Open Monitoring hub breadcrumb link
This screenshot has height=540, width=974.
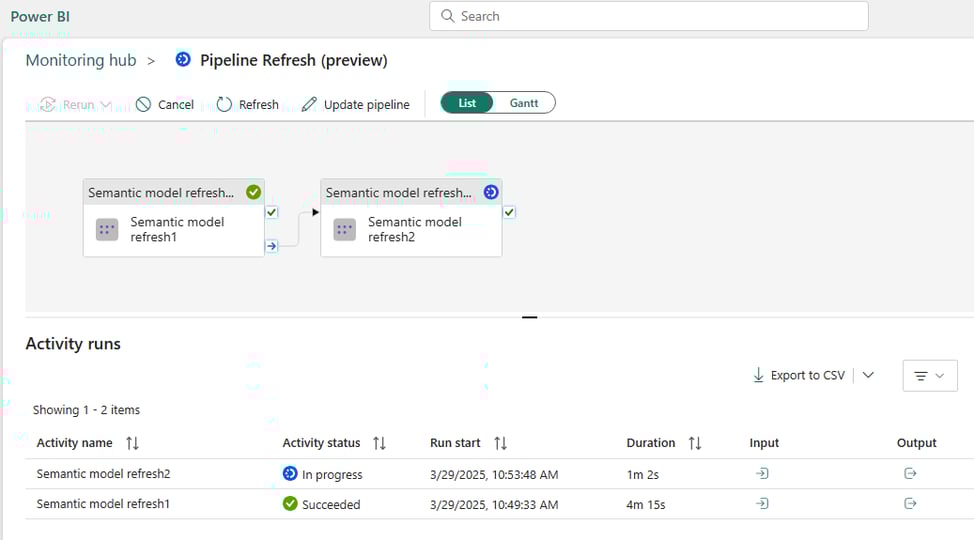(x=81, y=60)
